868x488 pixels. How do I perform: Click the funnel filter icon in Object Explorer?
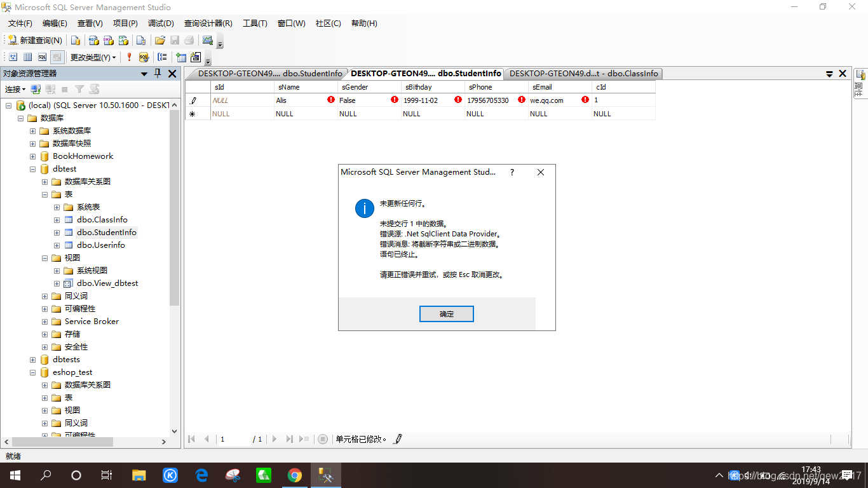[79, 90]
